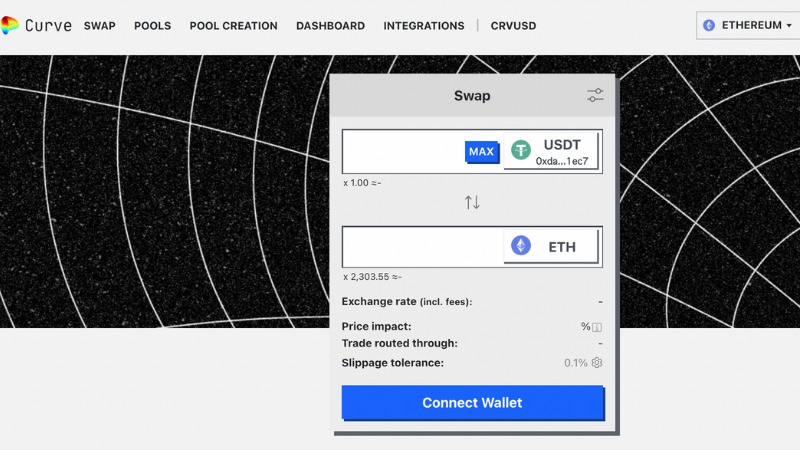Click the 'Trade routed through:' label
800x450 pixels.
click(399, 343)
